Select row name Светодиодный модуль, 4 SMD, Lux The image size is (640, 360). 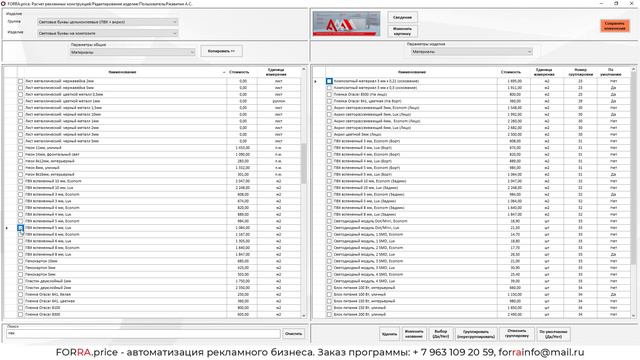coord(364,281)
